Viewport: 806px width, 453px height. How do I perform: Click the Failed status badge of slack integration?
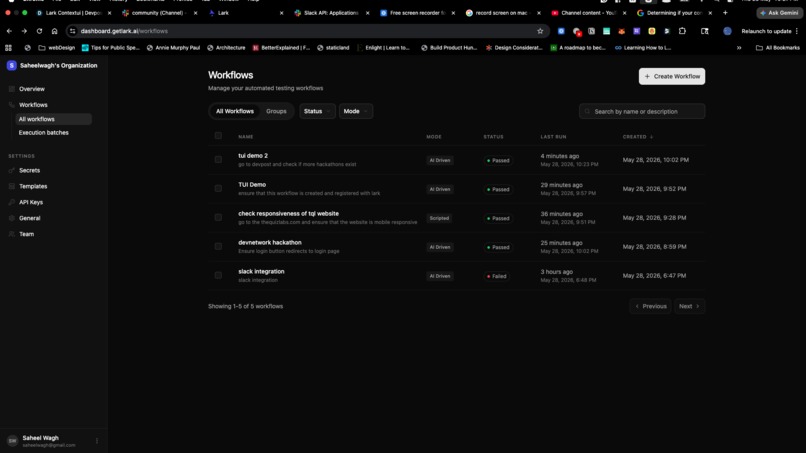[x=497, y=276]
